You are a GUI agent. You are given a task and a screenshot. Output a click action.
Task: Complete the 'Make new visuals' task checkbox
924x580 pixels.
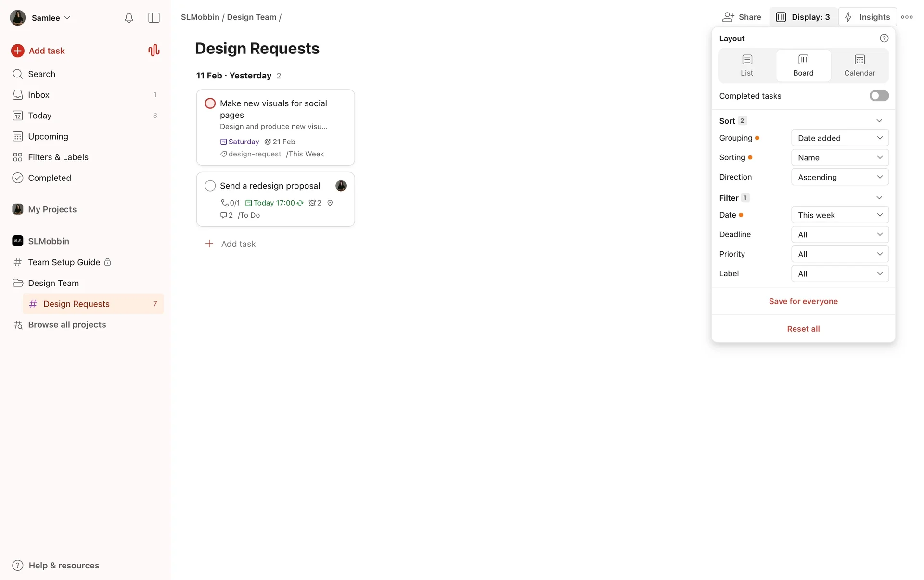tap(210, 103)
